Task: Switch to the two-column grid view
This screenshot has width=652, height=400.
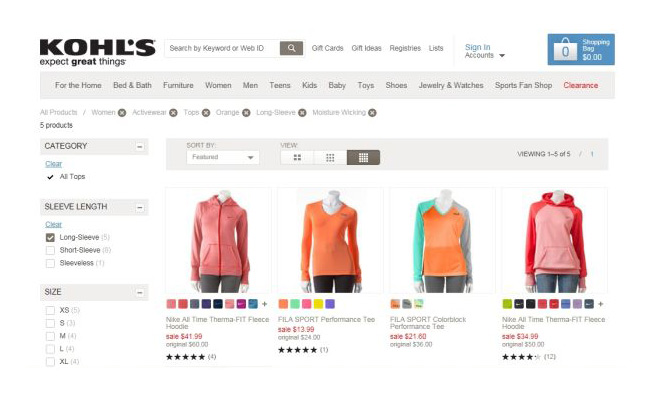Action: click(297, 158)
